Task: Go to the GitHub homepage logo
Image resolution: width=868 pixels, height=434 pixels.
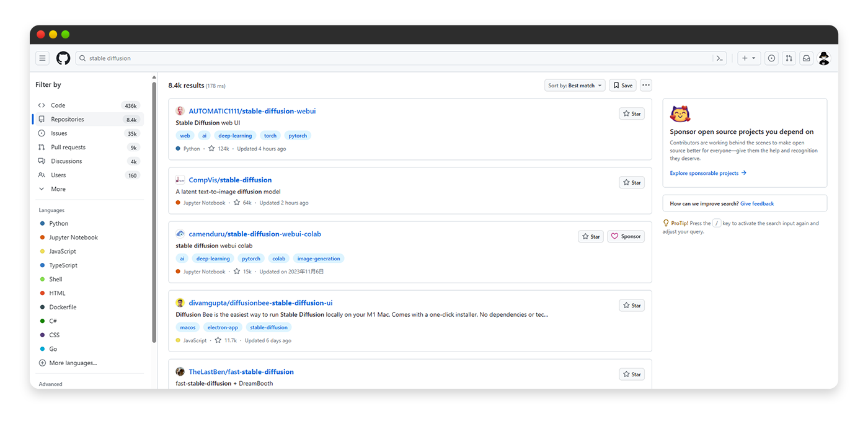Action: pyautogui.click(x=63, y=58)
